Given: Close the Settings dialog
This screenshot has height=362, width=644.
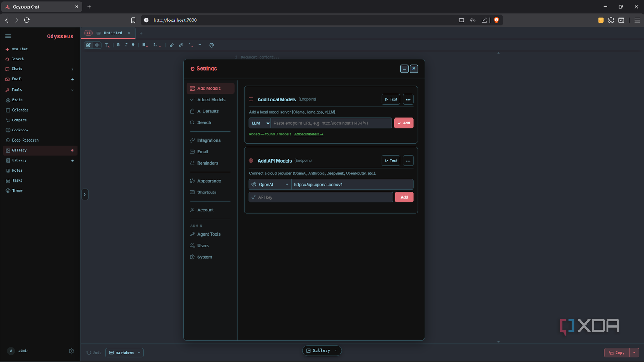Looking at the screenshot, I should pos(414,69).
